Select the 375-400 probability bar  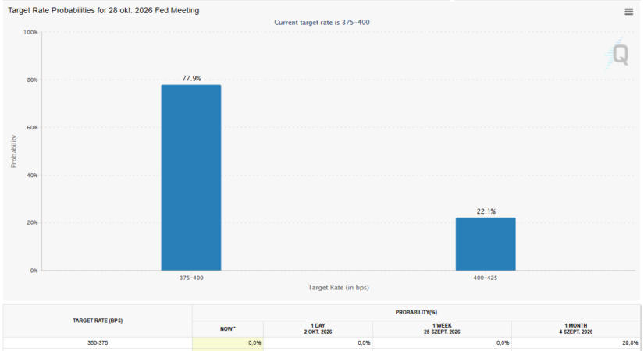191,177
